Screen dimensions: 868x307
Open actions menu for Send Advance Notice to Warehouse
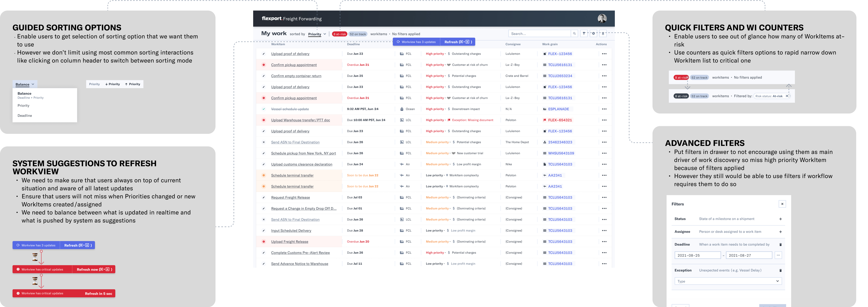(604, 264)
